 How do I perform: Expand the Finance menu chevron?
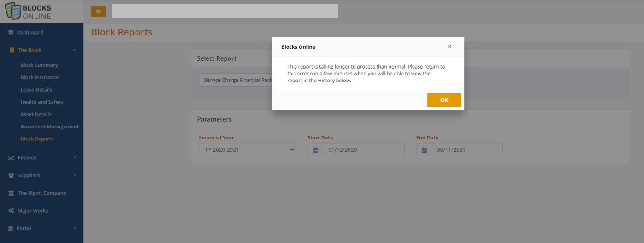[x=75, y=157]
